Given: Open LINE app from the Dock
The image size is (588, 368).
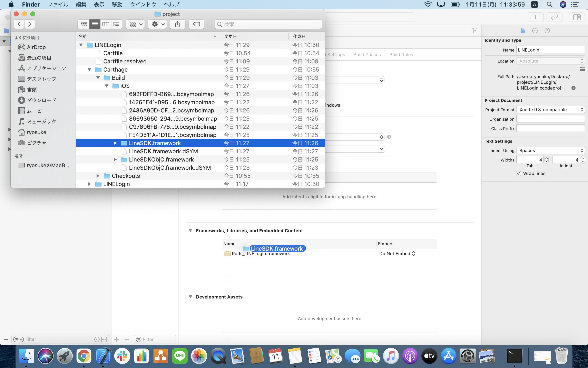Looking at the screenshot, I should tap(180, 356).
